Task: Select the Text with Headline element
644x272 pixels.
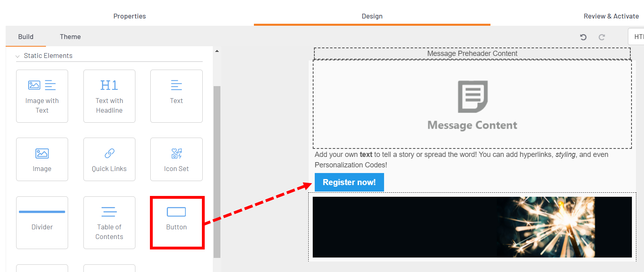Action: [109, 96]
